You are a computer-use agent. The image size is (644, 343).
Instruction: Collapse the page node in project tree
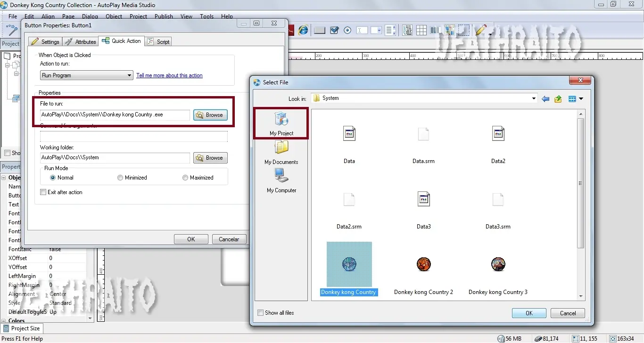pyautogui.click(x=8, y=65)
